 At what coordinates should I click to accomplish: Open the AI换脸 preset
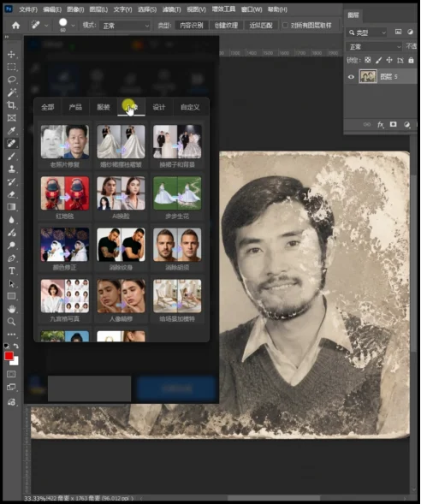pyautogui.click(x=121, y=197)
